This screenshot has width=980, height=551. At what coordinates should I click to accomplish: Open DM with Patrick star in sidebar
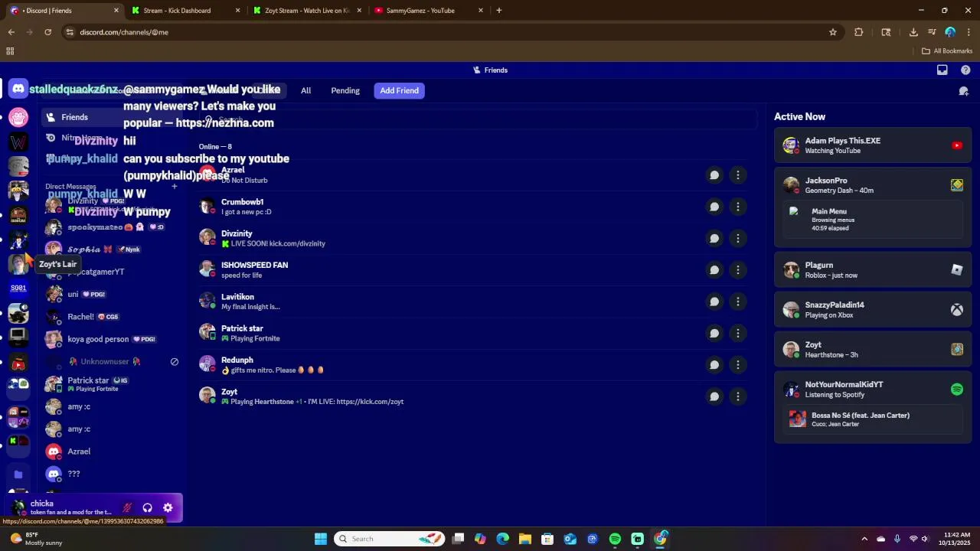pyautogui.click(x=112, y=384)
